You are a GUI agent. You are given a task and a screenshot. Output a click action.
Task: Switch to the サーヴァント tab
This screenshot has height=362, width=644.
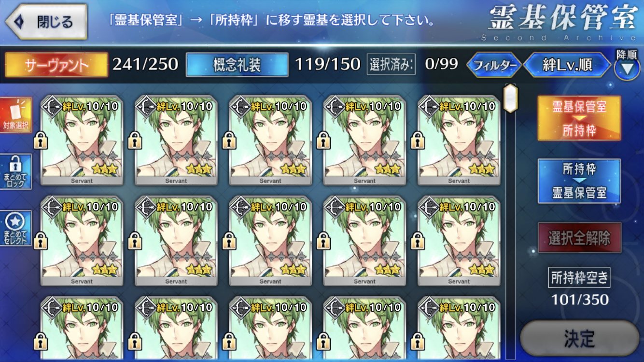(56, 65)
